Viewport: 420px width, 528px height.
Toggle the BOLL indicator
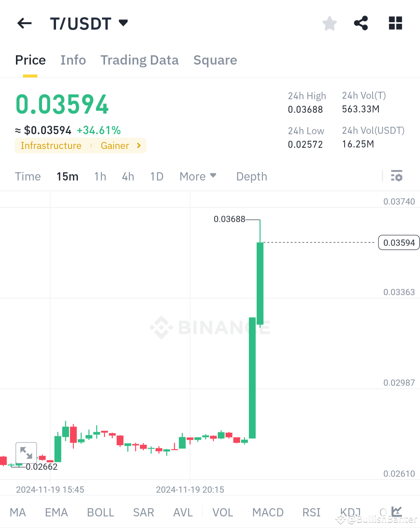tap(100, 512)
